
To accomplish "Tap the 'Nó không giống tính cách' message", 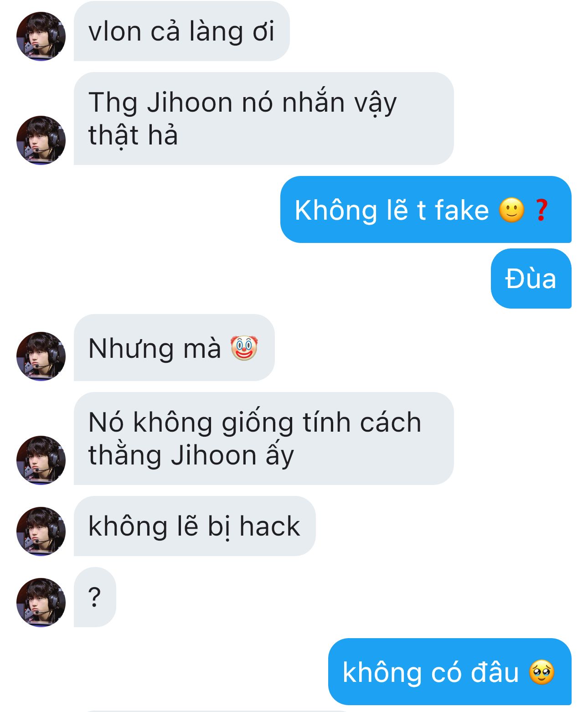I will coord(263,439).
